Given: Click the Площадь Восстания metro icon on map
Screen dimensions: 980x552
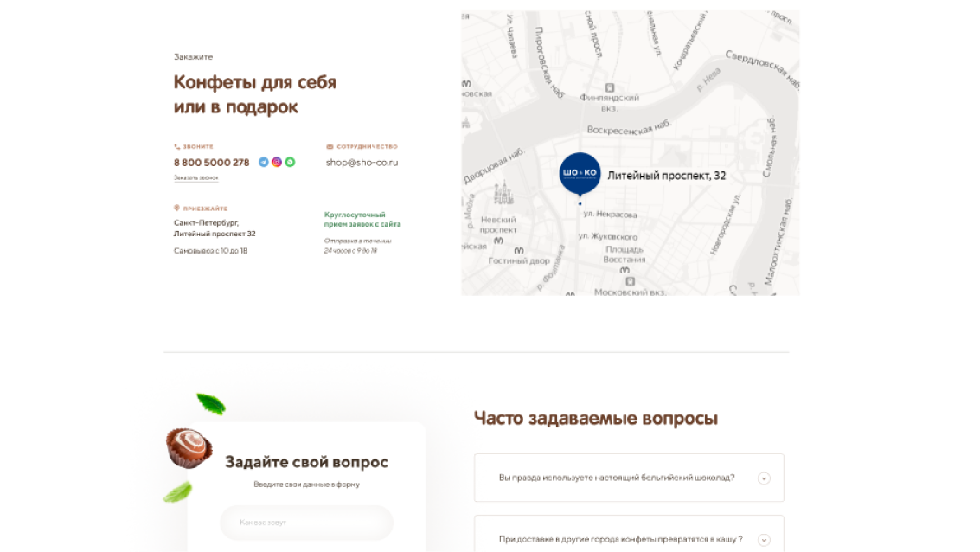Looking at the screenshot, I should coord(625,271).
